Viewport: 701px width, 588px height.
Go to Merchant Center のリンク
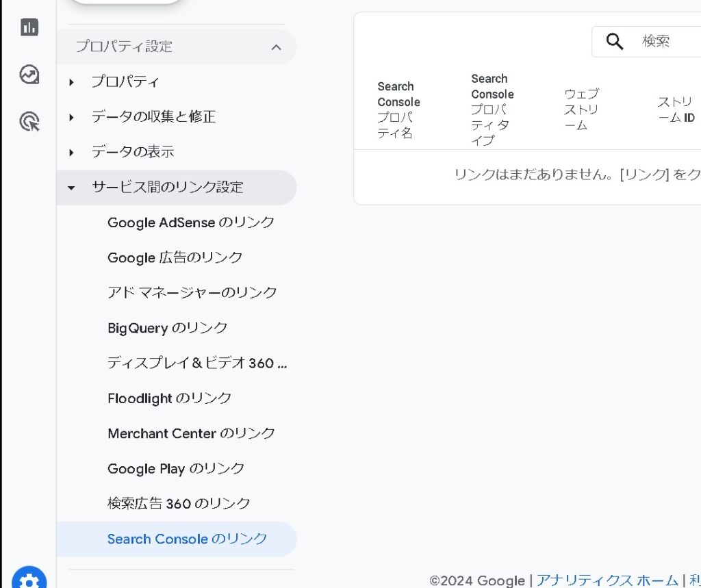point(191,433)
